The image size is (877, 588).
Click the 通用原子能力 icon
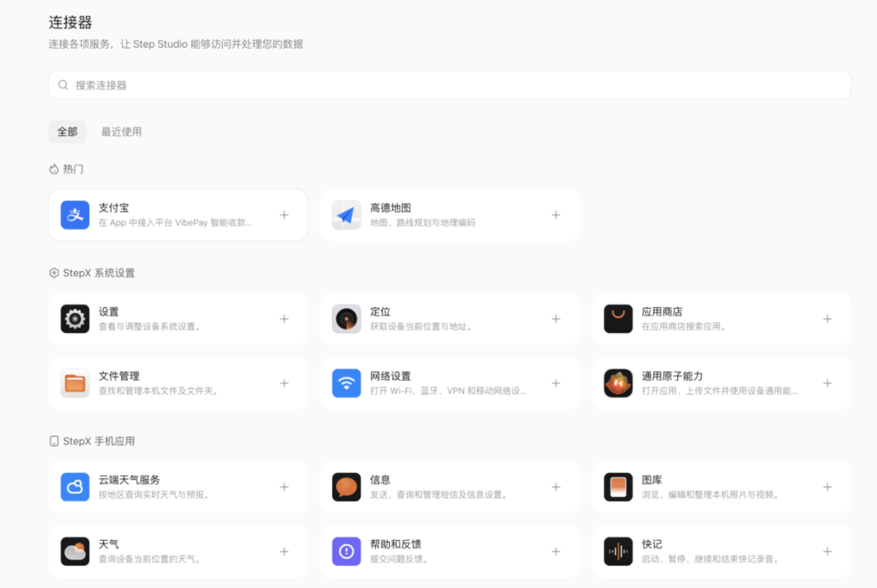tap(618, 383)
